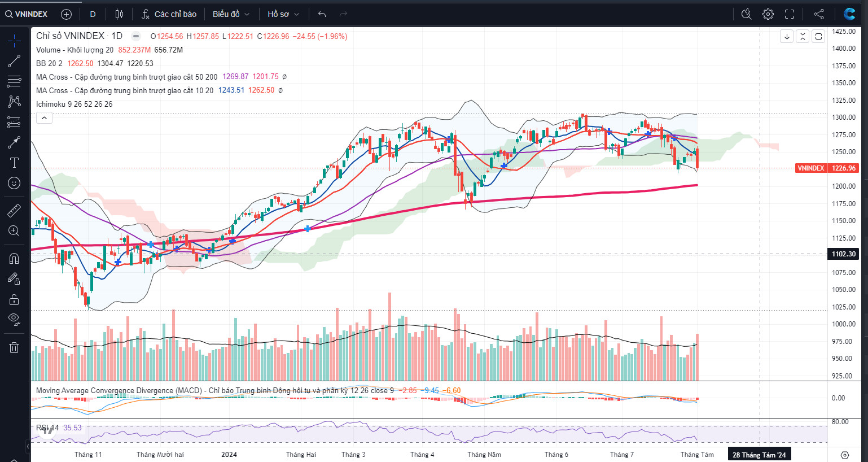
Task: Click the blue C logo icon
Action: (849, 14)
